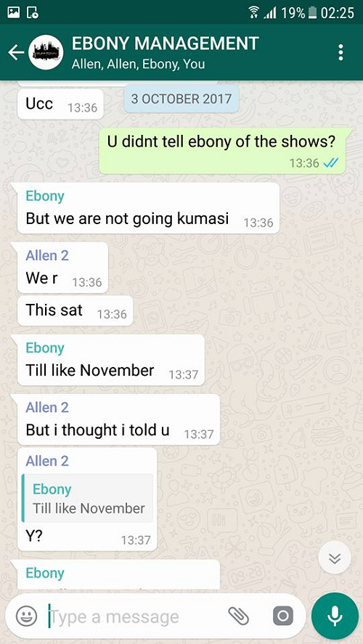363x644 pixels.
Task: Tap the '3 OCTOBER 2017' date label
Action: 181,99
